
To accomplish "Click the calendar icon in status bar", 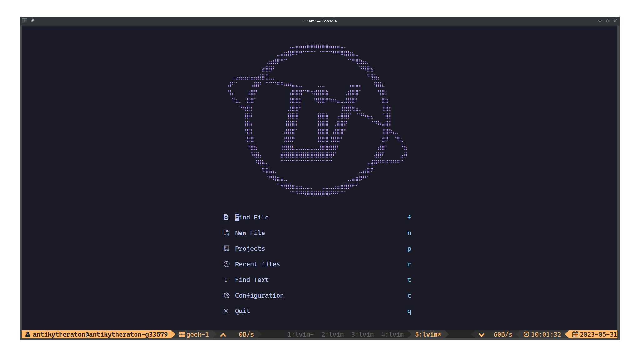I will [575, 334].
